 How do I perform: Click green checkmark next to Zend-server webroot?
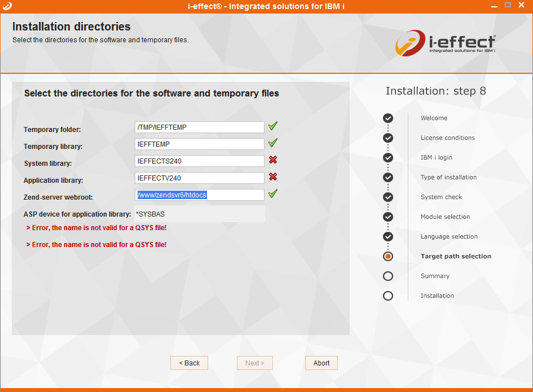[x=273, y=193]
